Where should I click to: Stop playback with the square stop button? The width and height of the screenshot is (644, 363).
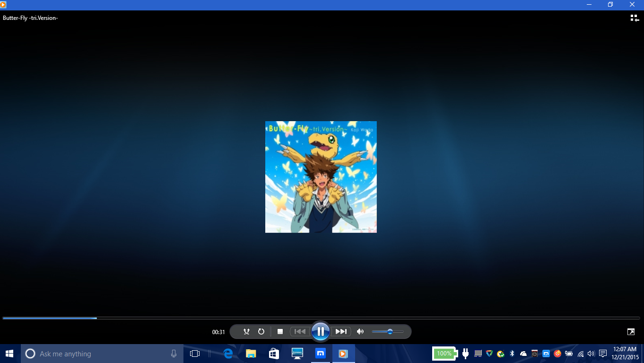(x=280, y=332)
